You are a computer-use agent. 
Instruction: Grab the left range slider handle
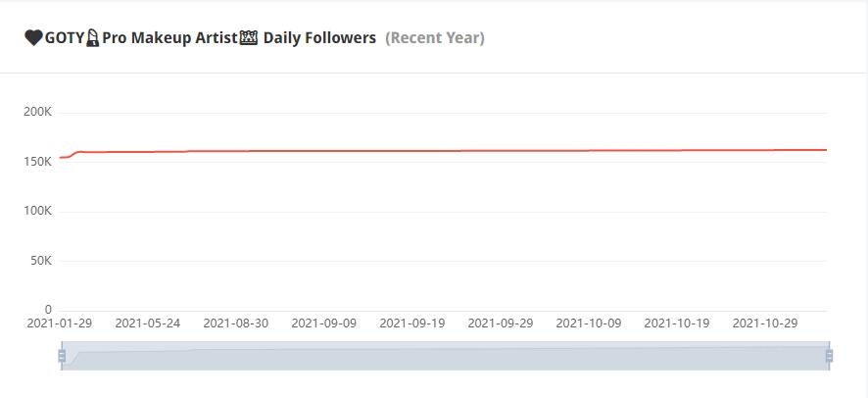click(x=62, y=356)
